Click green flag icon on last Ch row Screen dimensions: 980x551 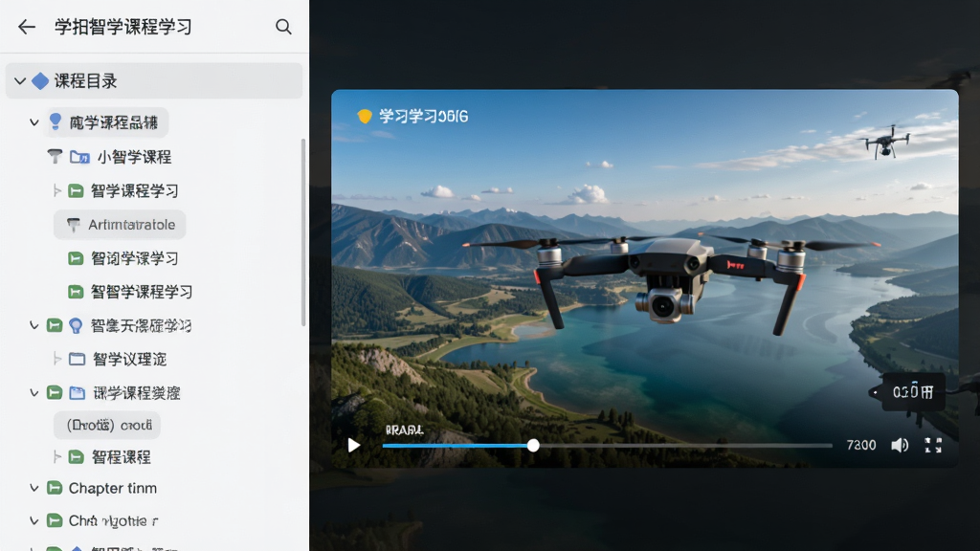coord(55,520)
